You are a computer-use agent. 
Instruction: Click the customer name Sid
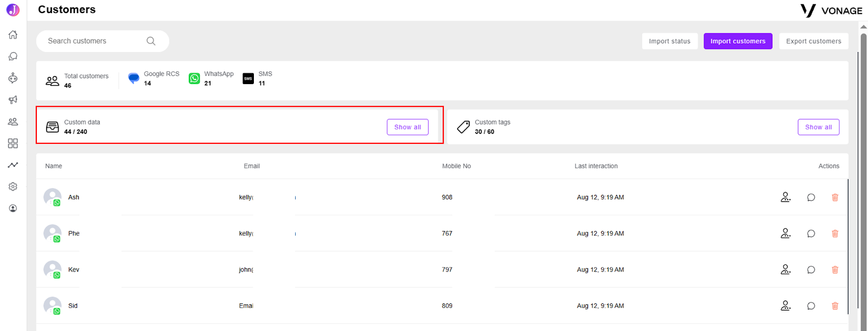click(x=73, y=306)
